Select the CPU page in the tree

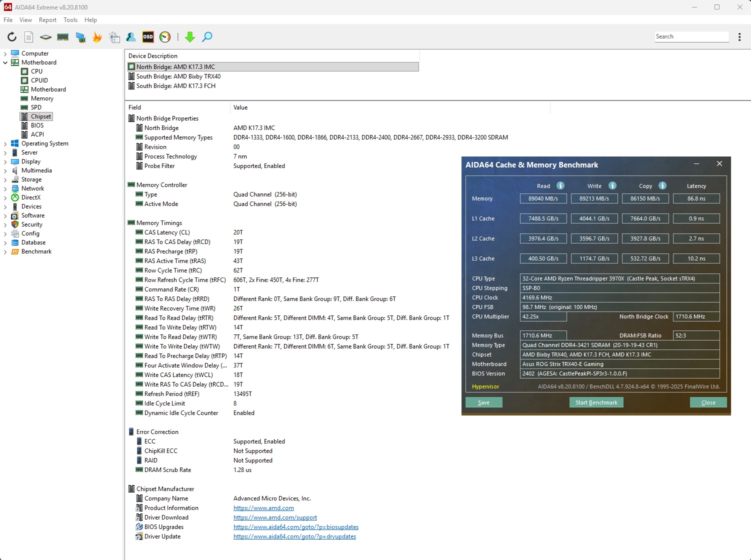tap(36, 71)
